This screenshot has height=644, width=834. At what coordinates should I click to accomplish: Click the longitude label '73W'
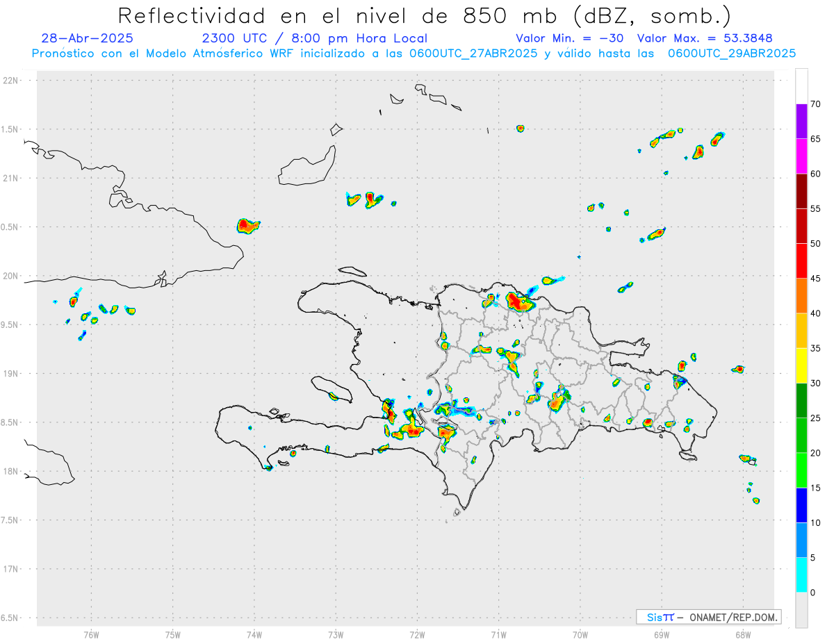[x=336, y=635]
